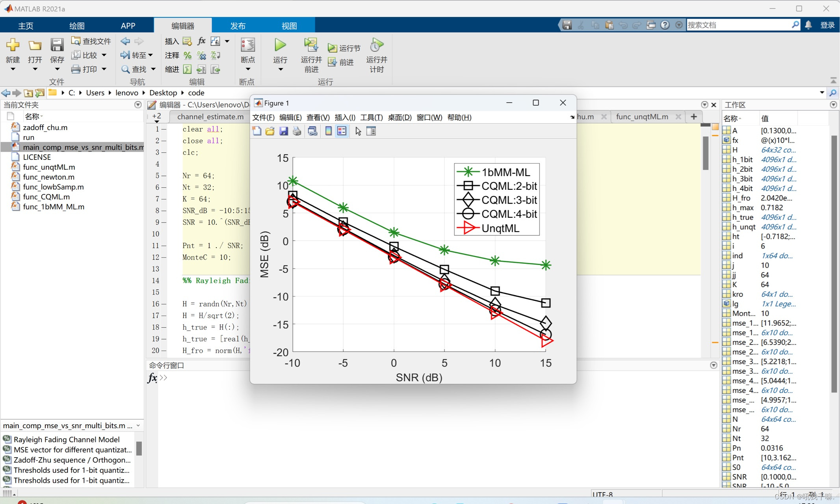Image resolution: width=840 pixels, height=504 pixels.
Task: Click Run and Time icon
Action: (x=377, y=46)
